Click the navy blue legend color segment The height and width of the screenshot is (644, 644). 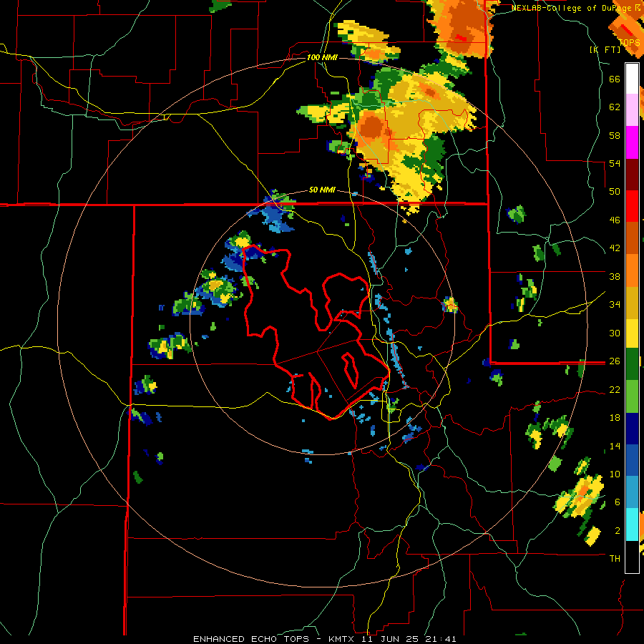click(x=632, y=429)
